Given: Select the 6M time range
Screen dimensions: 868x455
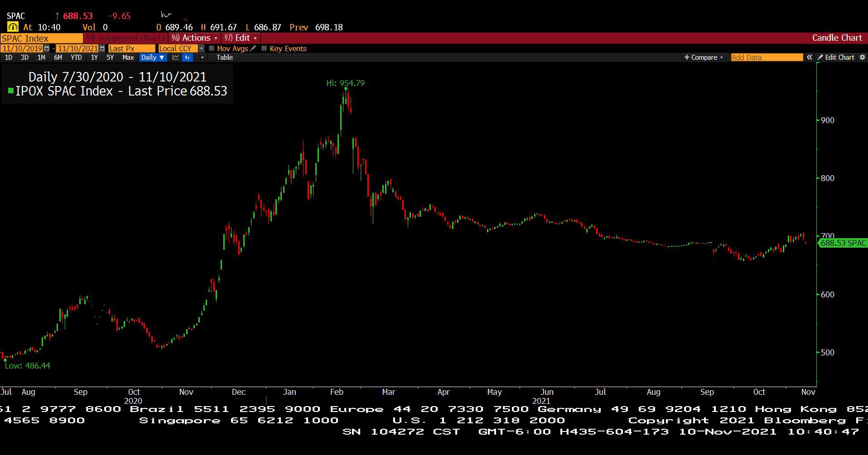Looking at the screenshot, I should pyautogui.click(x=58, y=57).
